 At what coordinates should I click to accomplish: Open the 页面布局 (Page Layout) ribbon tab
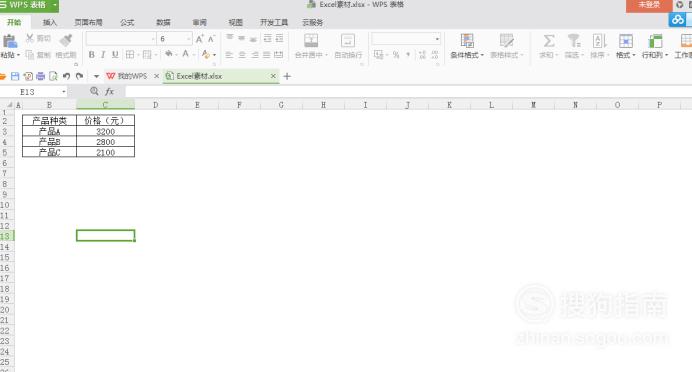pyautogui.click(x=88, y=23)
